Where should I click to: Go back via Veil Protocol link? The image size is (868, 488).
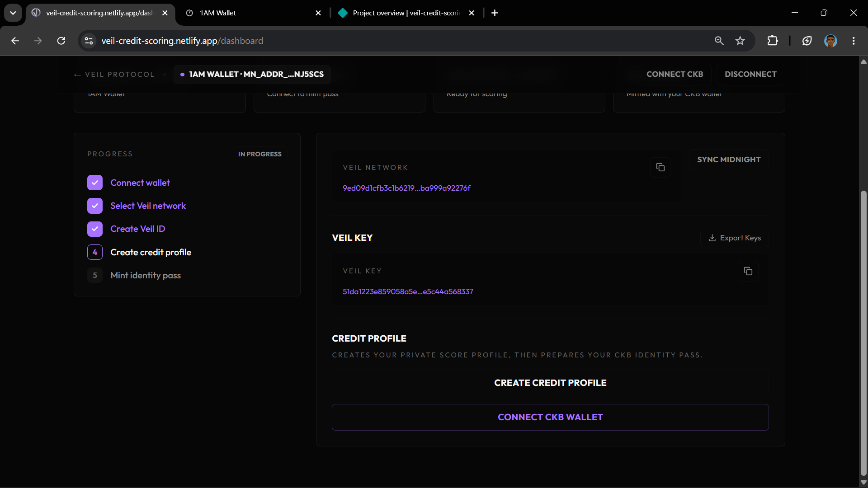click(x=114, y=75)
